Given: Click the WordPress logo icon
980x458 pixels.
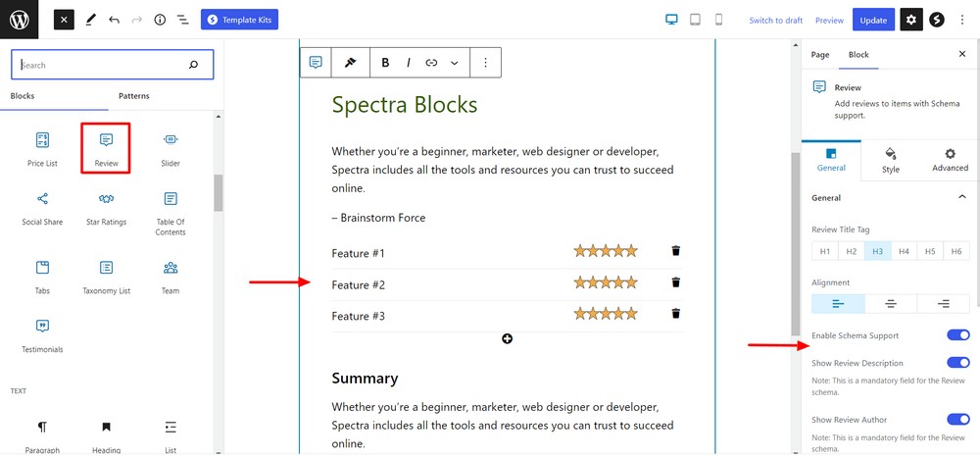Looking at the screenshot, I should coord(20,20).
